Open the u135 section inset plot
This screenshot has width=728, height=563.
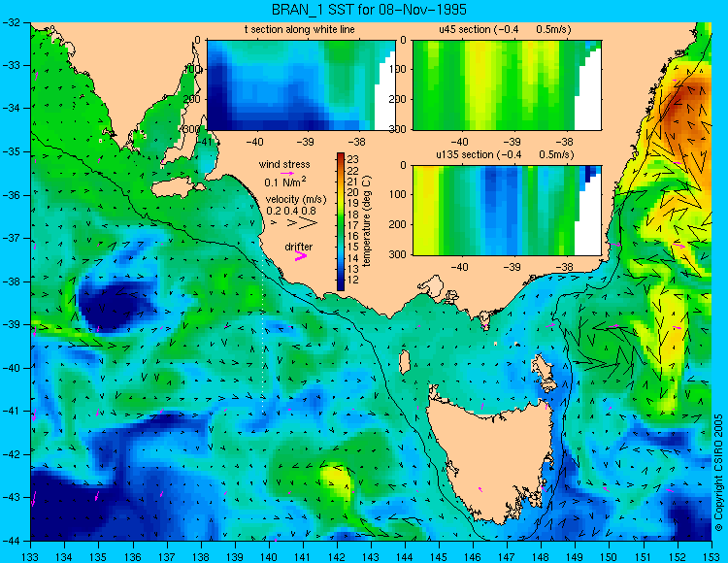(x=507, y=211)
